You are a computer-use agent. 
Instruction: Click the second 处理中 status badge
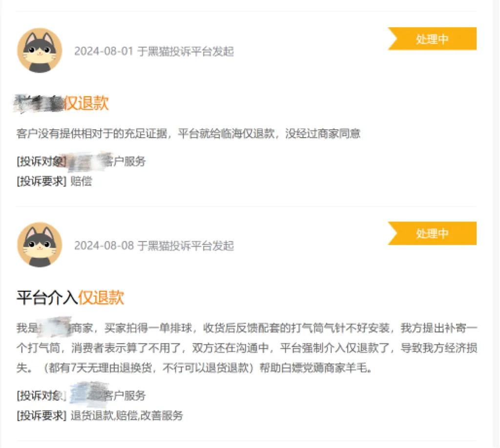click(432, 233)
